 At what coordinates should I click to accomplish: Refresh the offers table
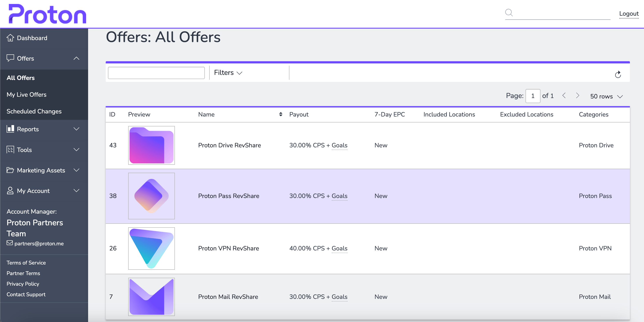[618, 74]
